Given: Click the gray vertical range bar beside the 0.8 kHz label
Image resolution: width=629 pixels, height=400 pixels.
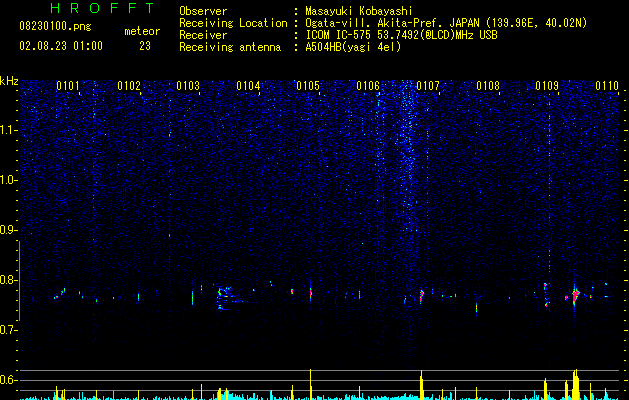Looking at the screenshot, I should pos(19,281).
